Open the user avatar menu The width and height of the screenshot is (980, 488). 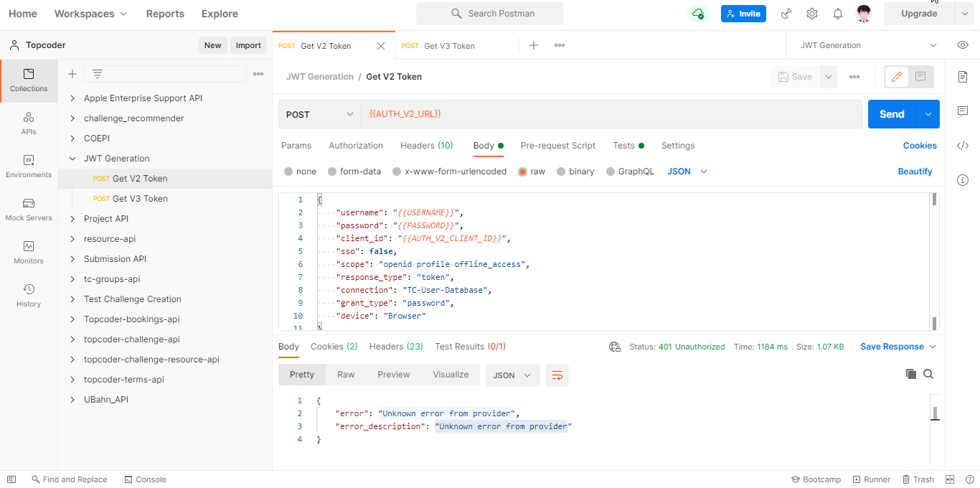pyautogui.click(x=864, y=14)
